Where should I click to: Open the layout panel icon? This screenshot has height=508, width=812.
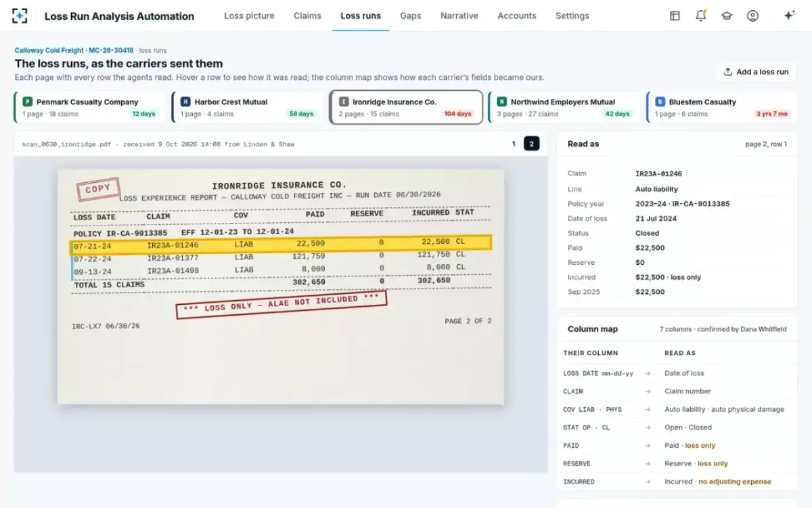coord(675,16)
